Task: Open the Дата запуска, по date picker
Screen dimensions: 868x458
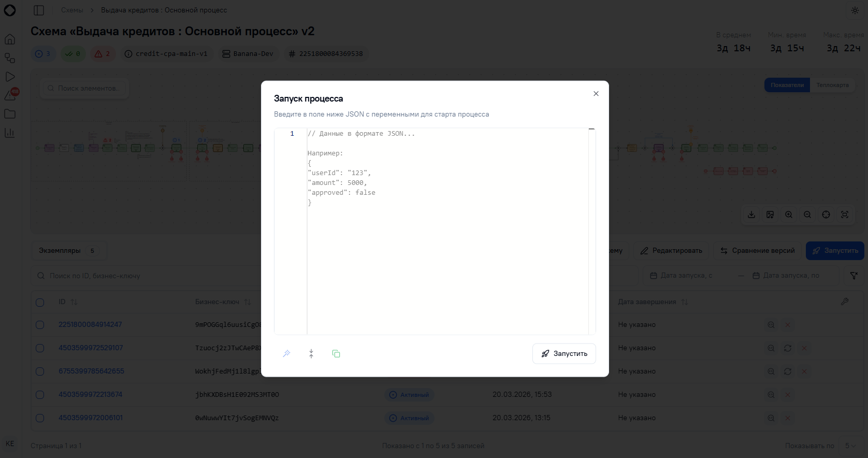Action: click(791, 276)
